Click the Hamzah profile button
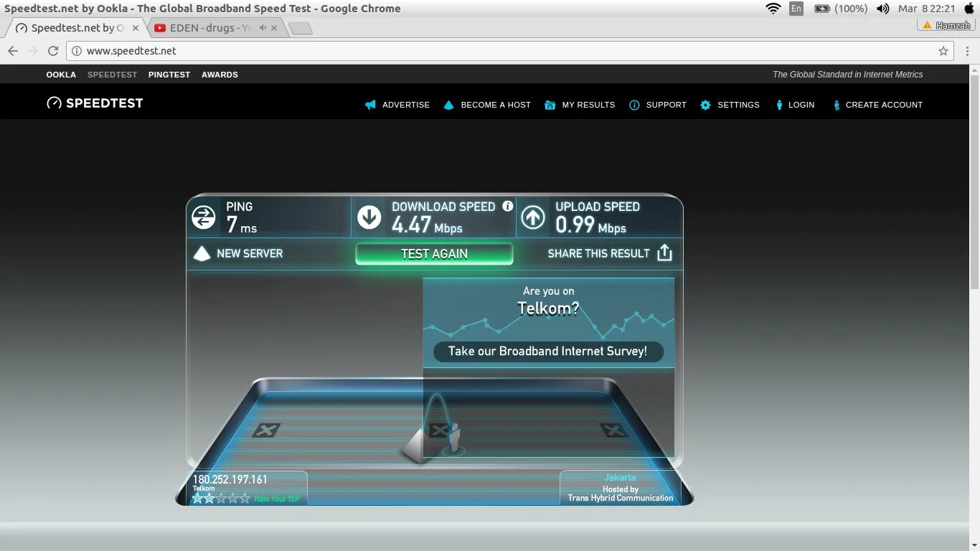 (x=946, y=25)
